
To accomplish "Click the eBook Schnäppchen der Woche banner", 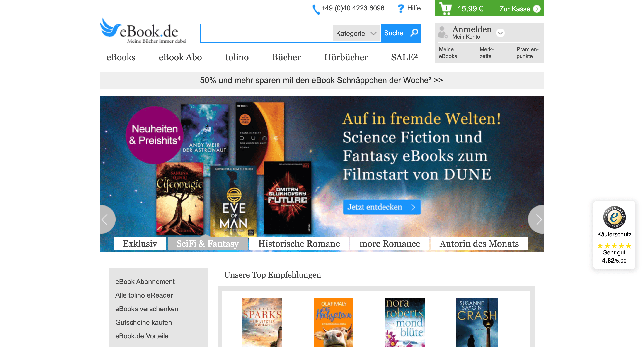I will pos(322,80).
